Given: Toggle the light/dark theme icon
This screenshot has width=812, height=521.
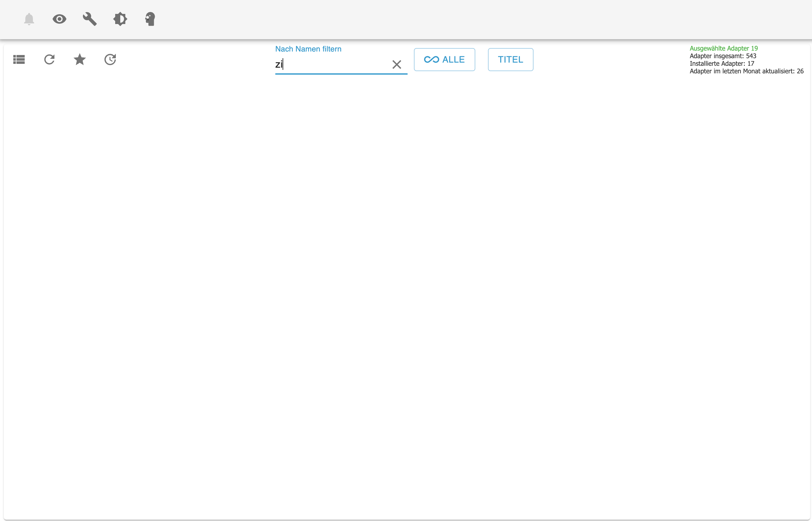Looking at the screenshot, I should click(x=120, y=19).
